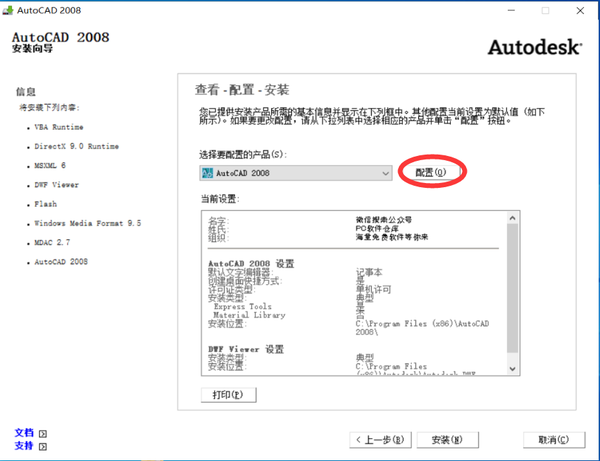Close the AutoCAD 2008 installer window
The width and height of the screenshot is (600, 461).
pos(580,11)
